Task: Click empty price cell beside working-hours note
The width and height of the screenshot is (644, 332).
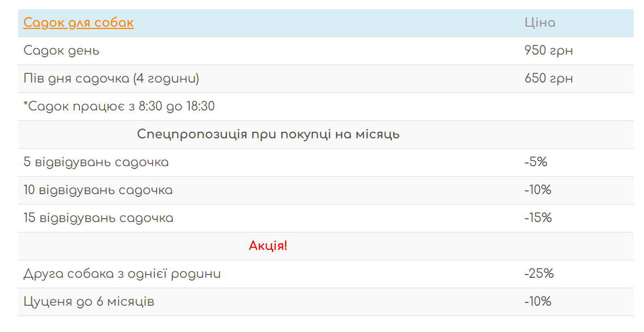Action: 575,107
